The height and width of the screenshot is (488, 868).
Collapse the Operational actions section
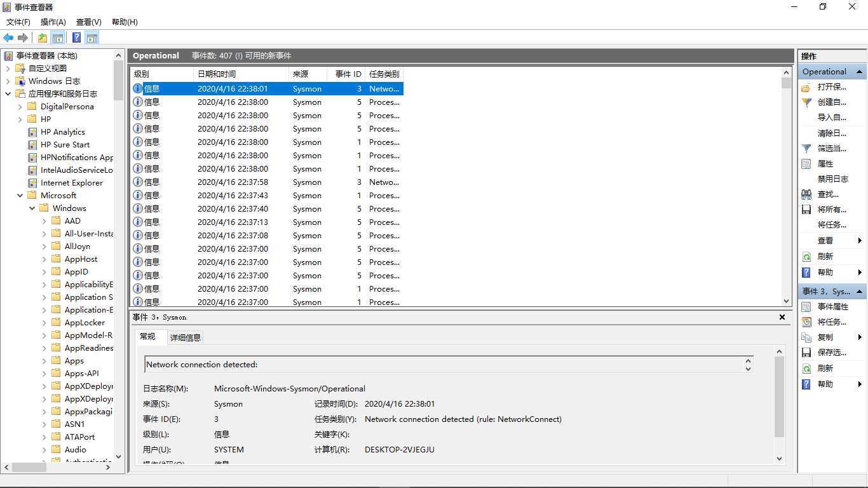[860, 72]
